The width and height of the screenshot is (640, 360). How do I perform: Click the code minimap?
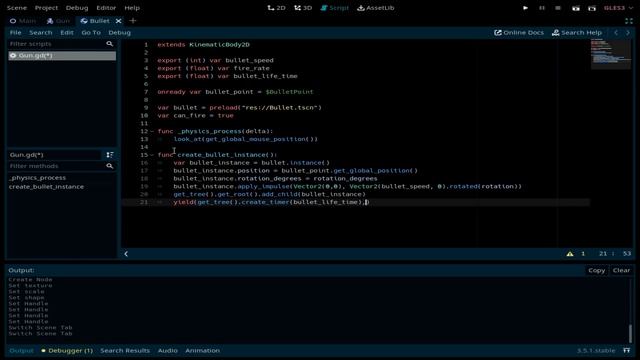tap(611, 53)
